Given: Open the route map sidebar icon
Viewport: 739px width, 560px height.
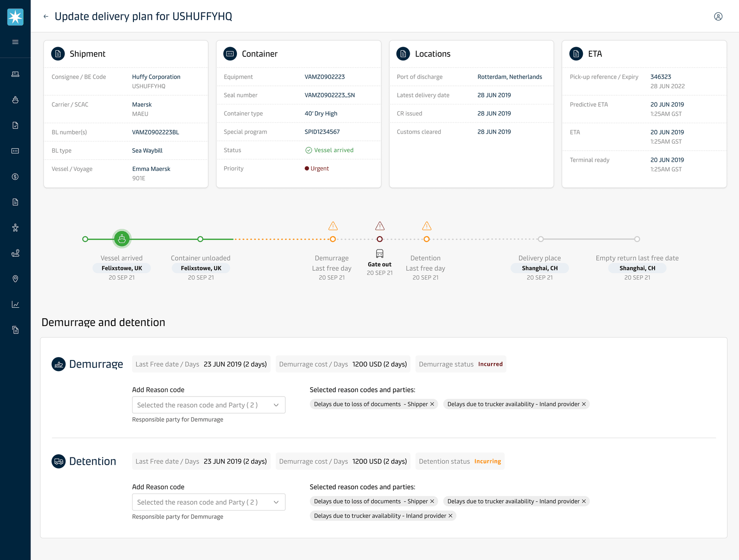Looking at the screenshot, I should click(x=15, y=253).
